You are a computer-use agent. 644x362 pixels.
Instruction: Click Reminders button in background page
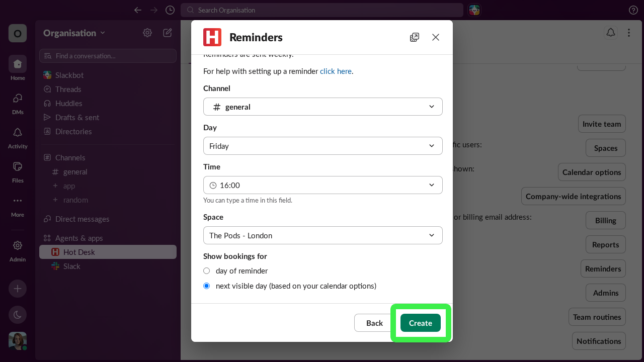(x=603, y=268)
